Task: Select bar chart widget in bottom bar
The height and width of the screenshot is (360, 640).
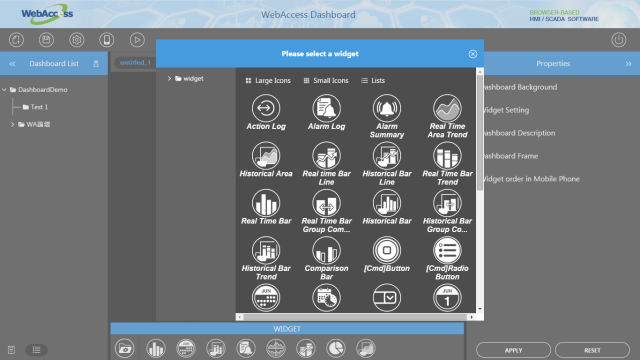Action: 156,349
